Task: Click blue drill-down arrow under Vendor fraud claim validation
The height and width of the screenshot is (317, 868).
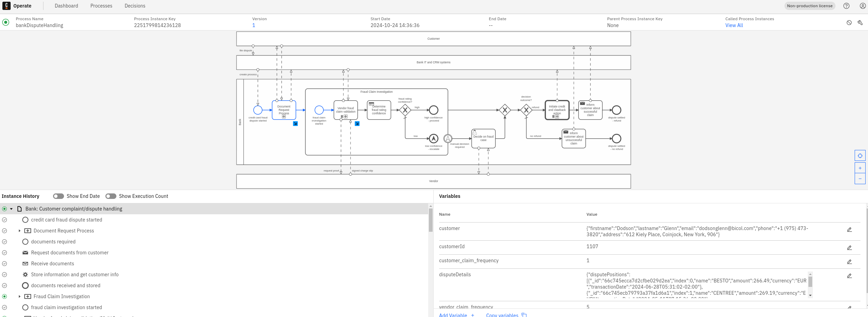Action: (x=357, y=124)
